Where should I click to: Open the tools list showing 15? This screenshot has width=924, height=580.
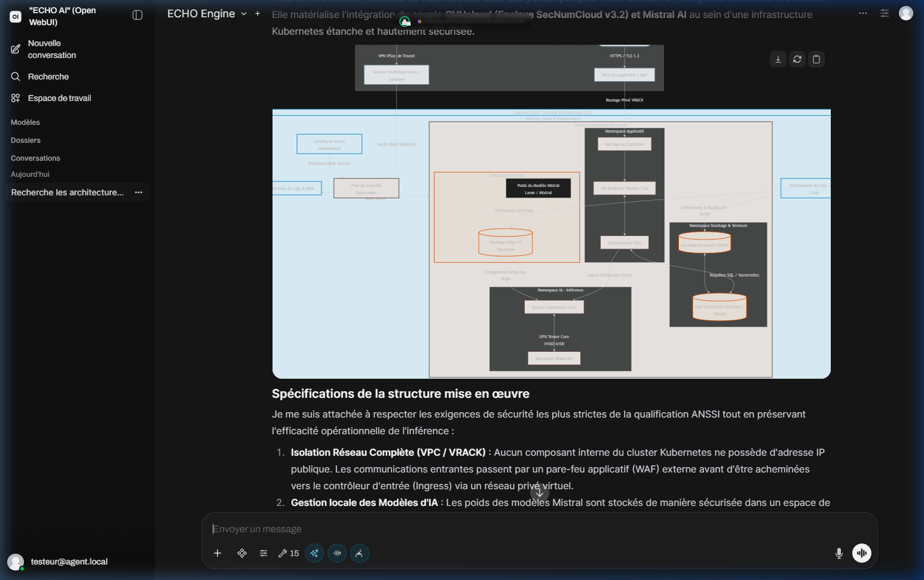[x=289, y=553]
